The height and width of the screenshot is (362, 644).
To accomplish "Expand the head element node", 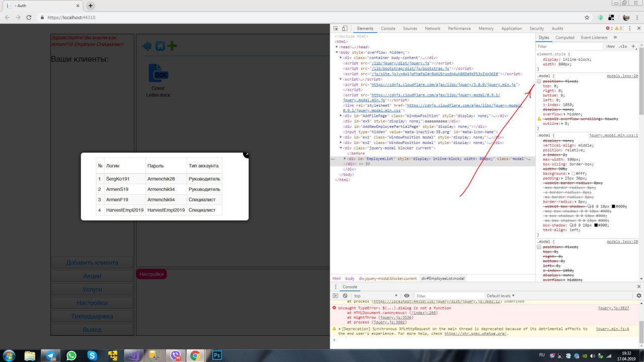I will pos(337,47).
